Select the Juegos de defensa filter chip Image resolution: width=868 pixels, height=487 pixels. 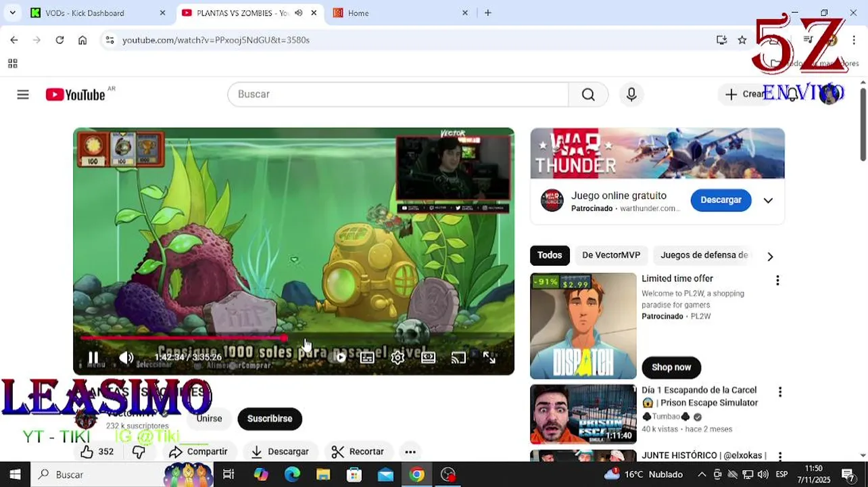click(704, 255)
